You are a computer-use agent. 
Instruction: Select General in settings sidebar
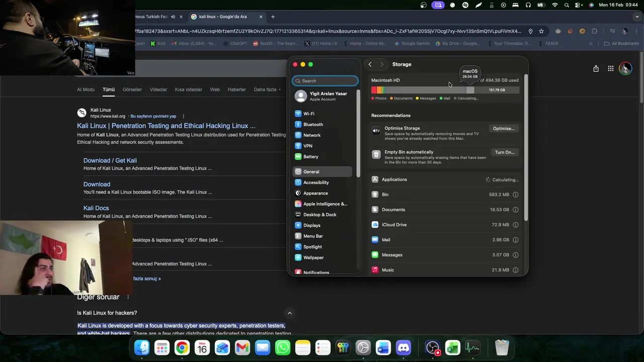point(322,171)
